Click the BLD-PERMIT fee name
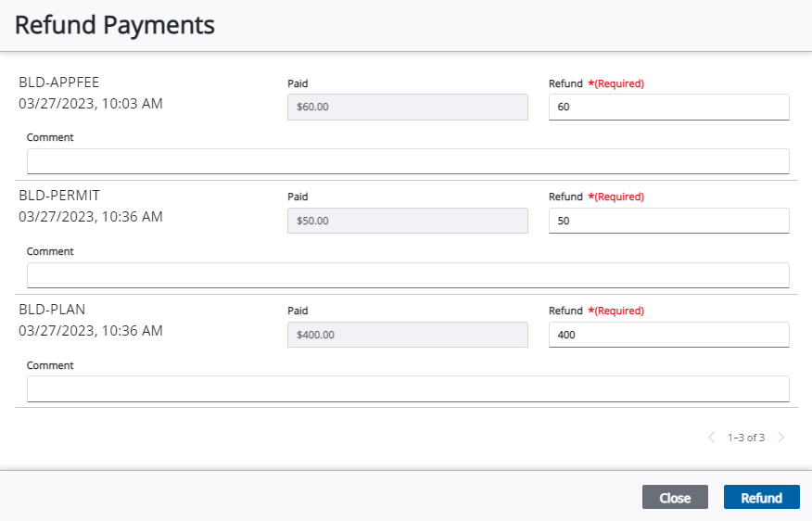 [x=59, y=196]
